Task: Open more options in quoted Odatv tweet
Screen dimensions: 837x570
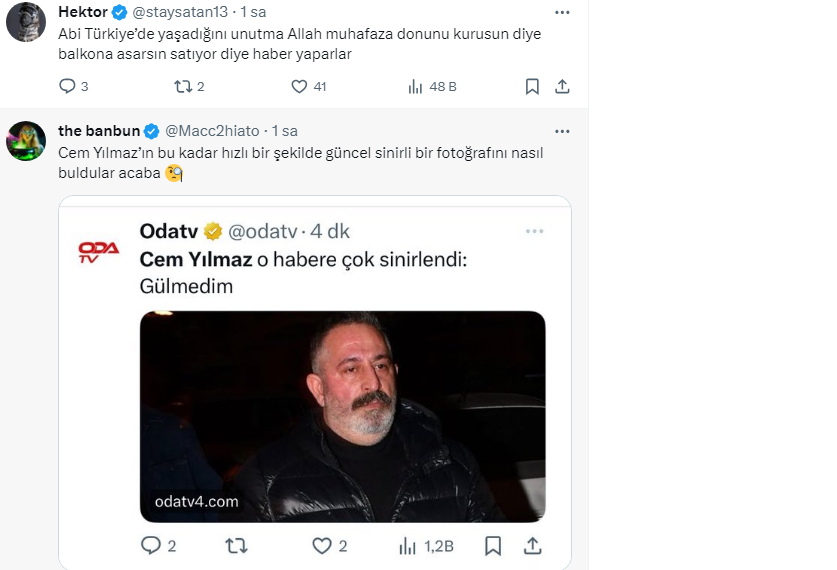Action: (535, 231)
